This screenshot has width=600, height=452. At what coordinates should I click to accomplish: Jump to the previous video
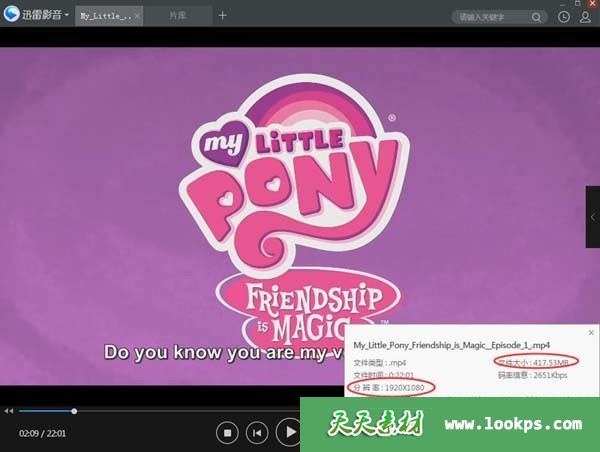tap(258, 433)
